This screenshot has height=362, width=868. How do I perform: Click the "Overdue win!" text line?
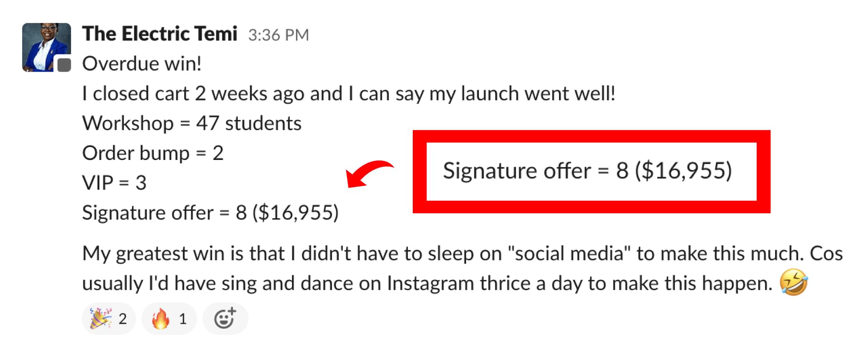142,64
